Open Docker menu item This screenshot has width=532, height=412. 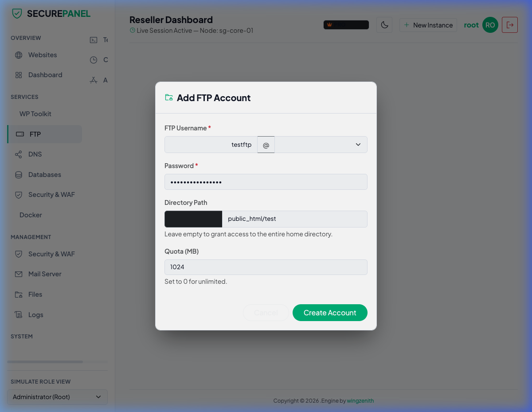(31, 215)
